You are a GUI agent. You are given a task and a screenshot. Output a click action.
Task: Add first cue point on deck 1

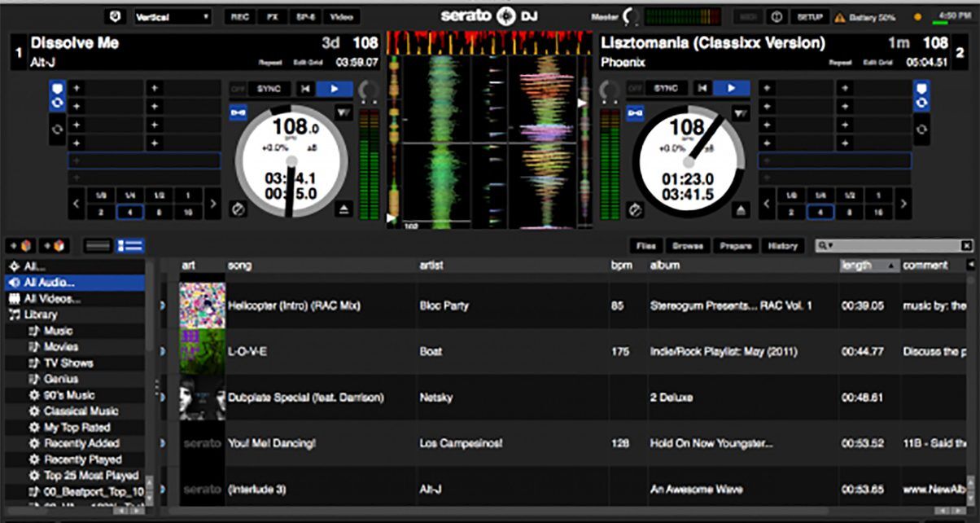(77, 88)
